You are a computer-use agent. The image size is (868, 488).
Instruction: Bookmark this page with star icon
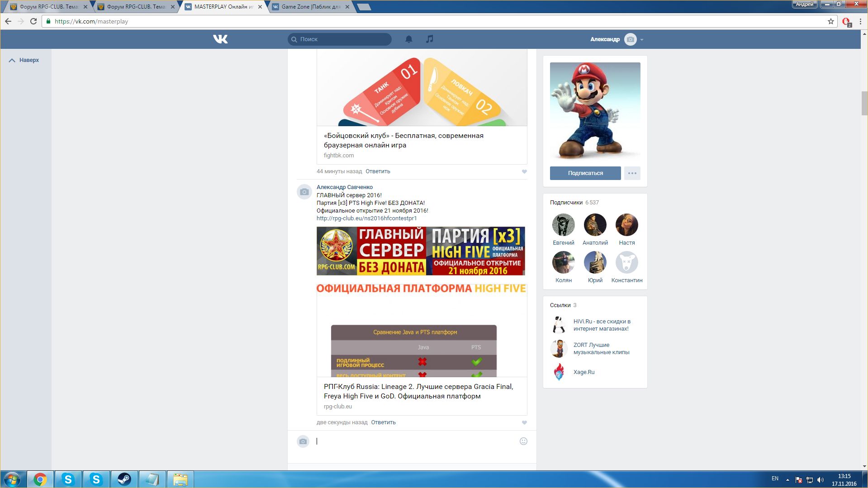tap(830, 21)
